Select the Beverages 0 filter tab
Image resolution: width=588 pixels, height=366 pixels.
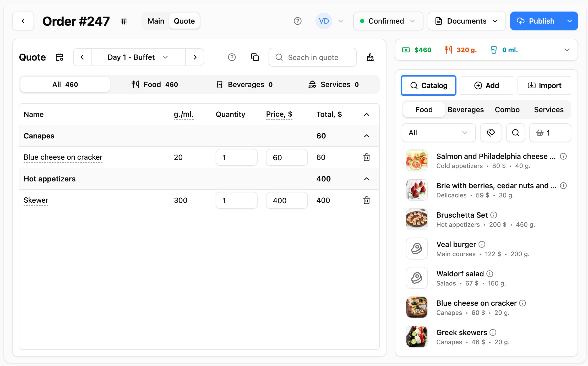point(244,84)
